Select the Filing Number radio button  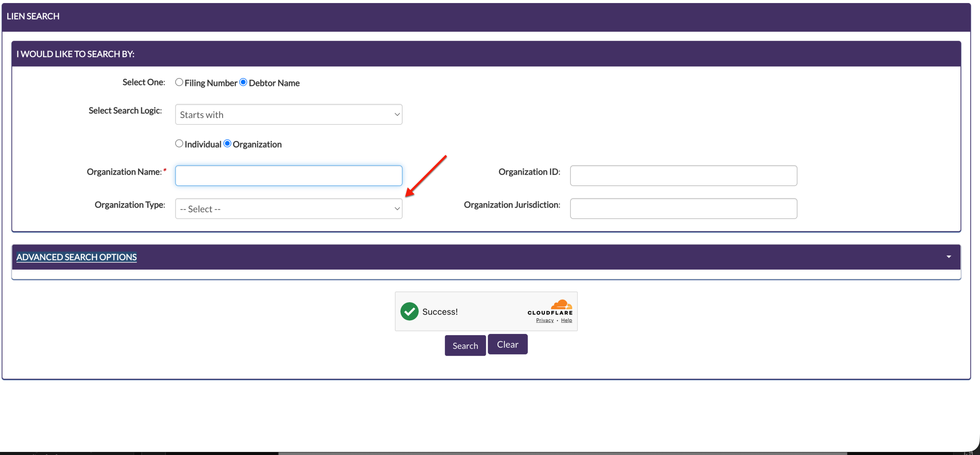pyautogui.click(x=179, y=82)
